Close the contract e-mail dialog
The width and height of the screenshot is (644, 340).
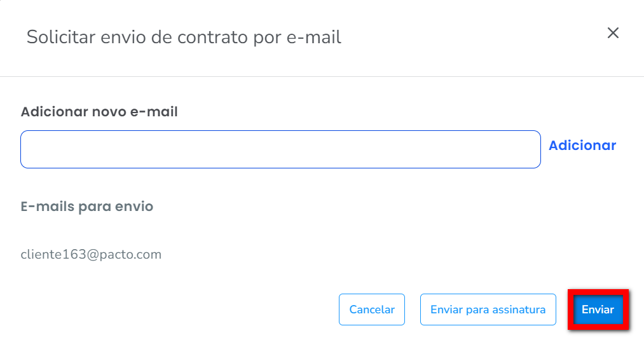(613, 33)
